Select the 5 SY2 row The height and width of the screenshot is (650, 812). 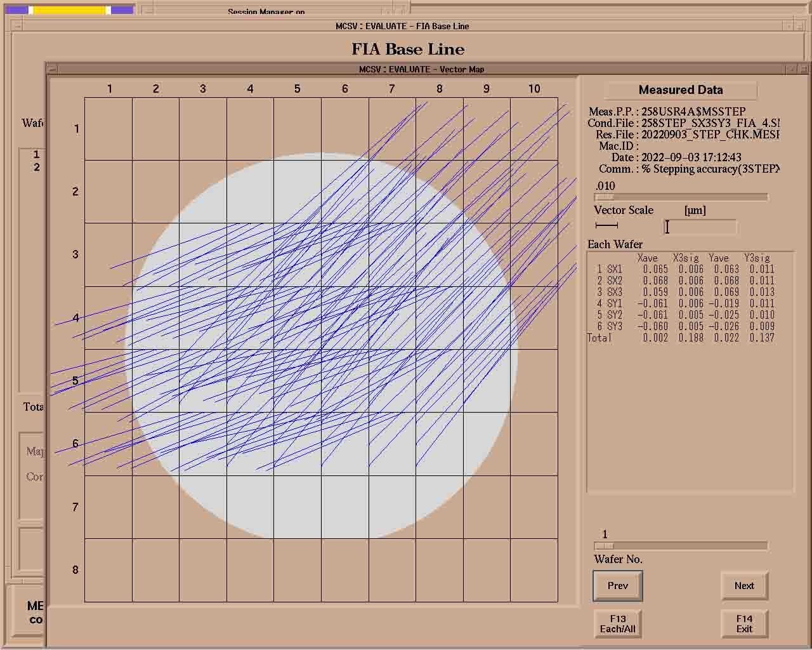685,315
